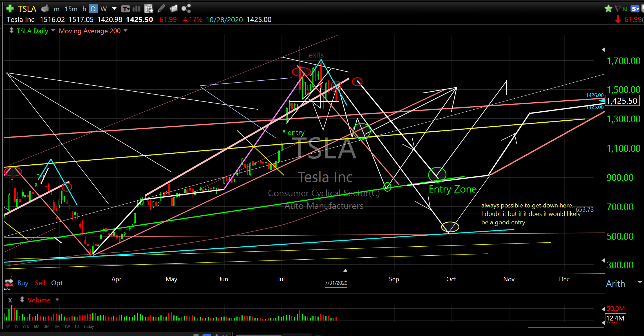Open the folders saved charts icon
The width and height of the screenshot is (644, 336).
point(174,9)
